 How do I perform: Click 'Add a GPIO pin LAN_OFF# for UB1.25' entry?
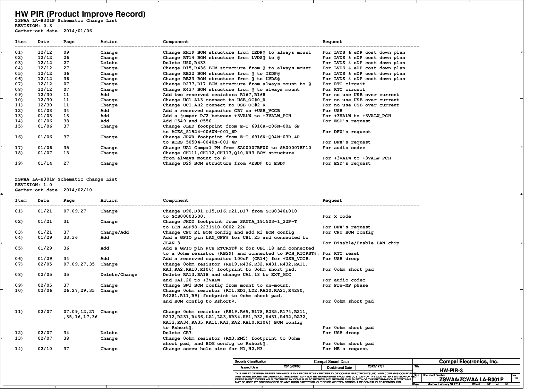coord(236,237)
